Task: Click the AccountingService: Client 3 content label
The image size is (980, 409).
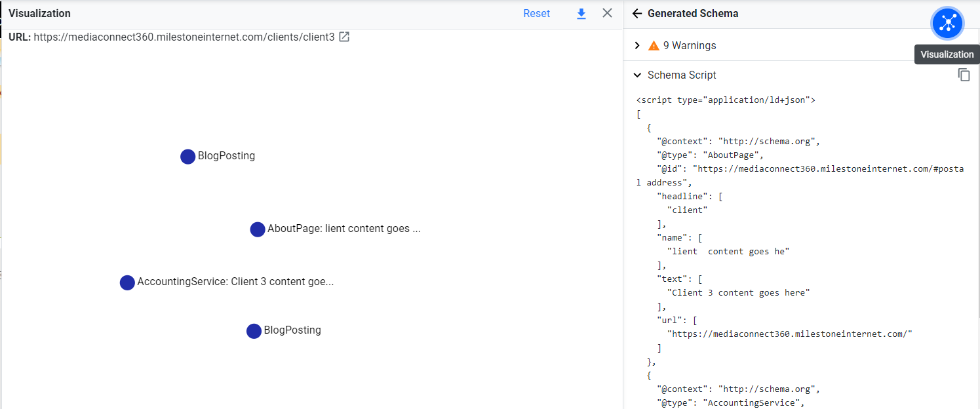Action: tap(235, 282)
